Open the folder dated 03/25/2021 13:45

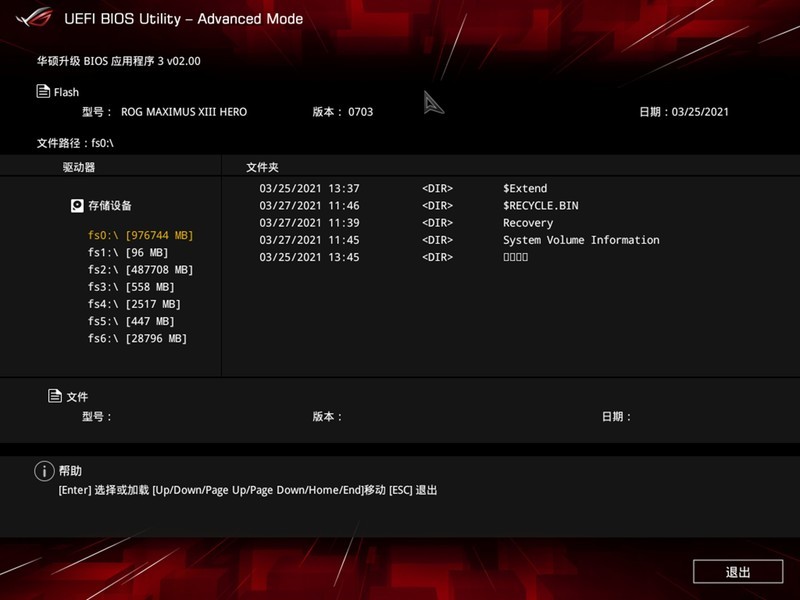(x=518, y=257)
